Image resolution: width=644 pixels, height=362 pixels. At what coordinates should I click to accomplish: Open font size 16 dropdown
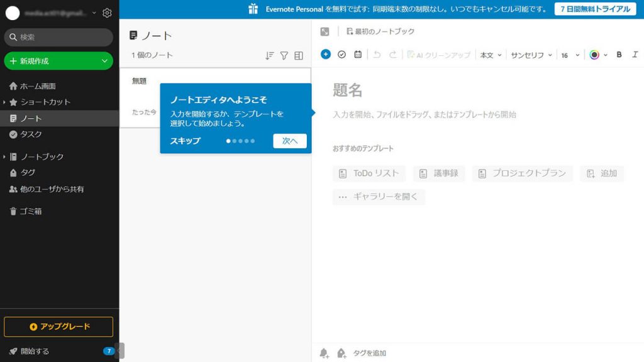click(x=570, y=55)
